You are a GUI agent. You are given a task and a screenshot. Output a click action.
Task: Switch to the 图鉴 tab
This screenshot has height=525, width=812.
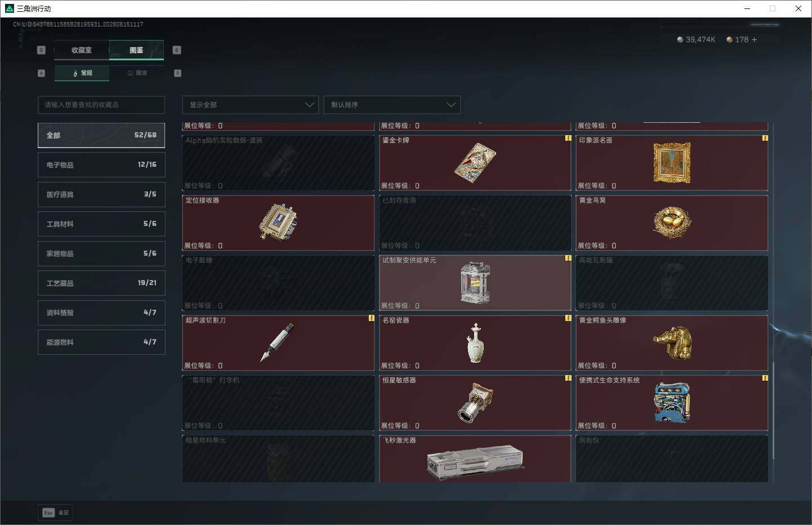point(136,50)
